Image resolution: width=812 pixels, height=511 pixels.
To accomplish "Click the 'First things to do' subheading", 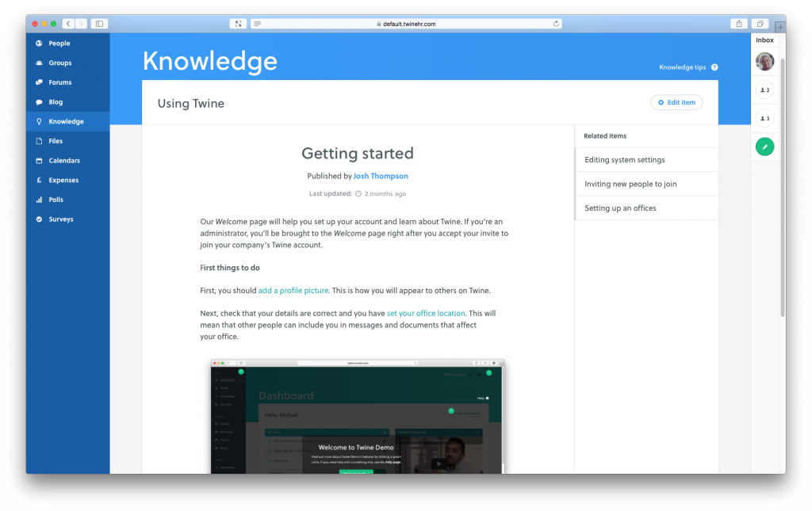I will tap(230, 268).
